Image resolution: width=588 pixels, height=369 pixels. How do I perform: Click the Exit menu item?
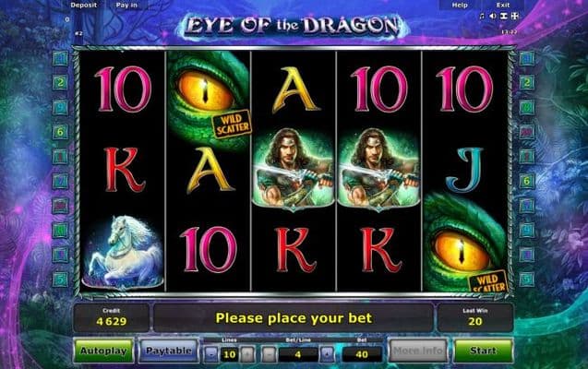[x=503, y=6]
